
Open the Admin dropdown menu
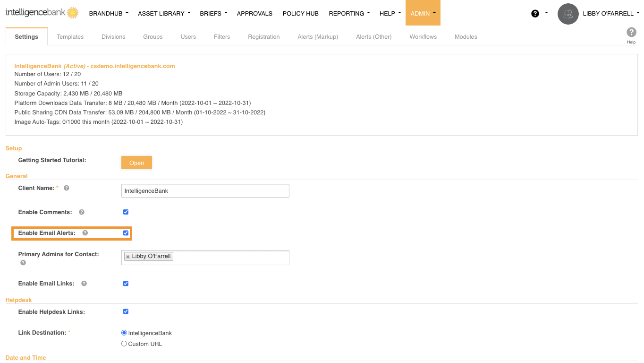point(423,13)
